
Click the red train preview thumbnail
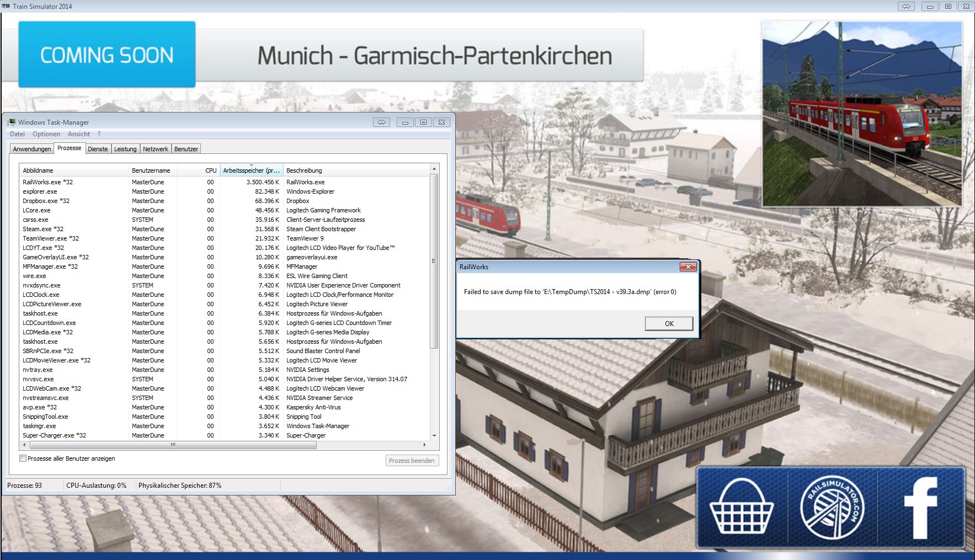click(x=862, y=114)
